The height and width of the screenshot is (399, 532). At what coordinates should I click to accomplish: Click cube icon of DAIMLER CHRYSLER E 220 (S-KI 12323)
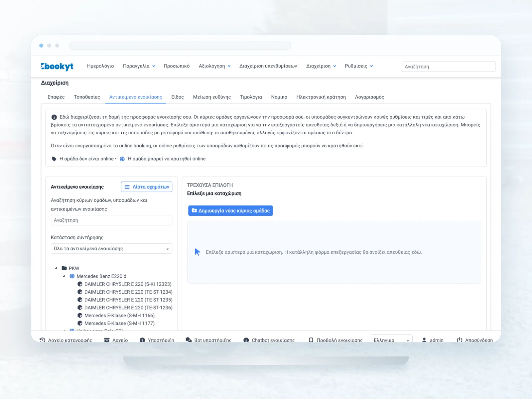click(80, 284)
